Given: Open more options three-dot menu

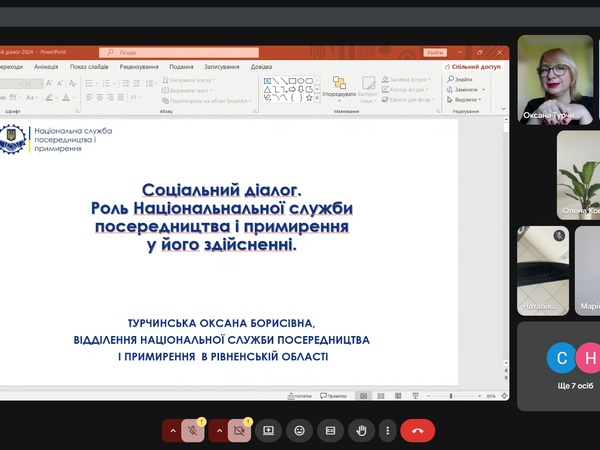Looking at the screenshot, I should coord(388,430).
